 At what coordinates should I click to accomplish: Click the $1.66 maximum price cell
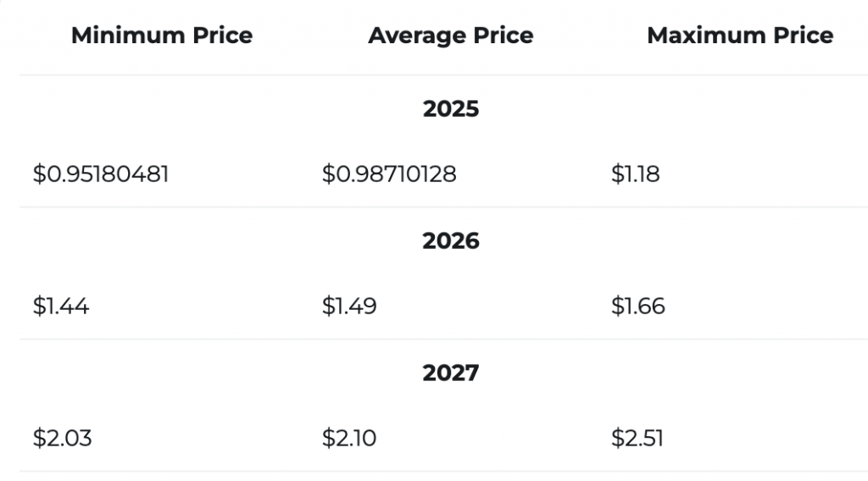[x=638, y=306]
